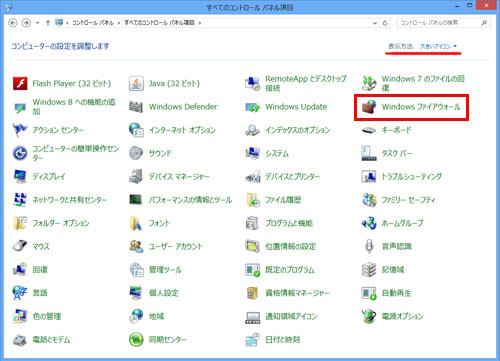Select コントロール パネル breadcrumb segment
This screenshot has height=361, width=500.
point(93,23)
